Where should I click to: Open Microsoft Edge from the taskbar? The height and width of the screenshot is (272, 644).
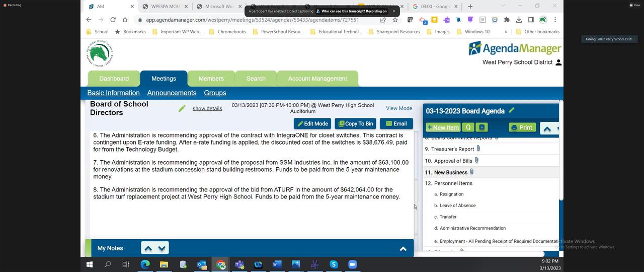(x=145, y=264)
